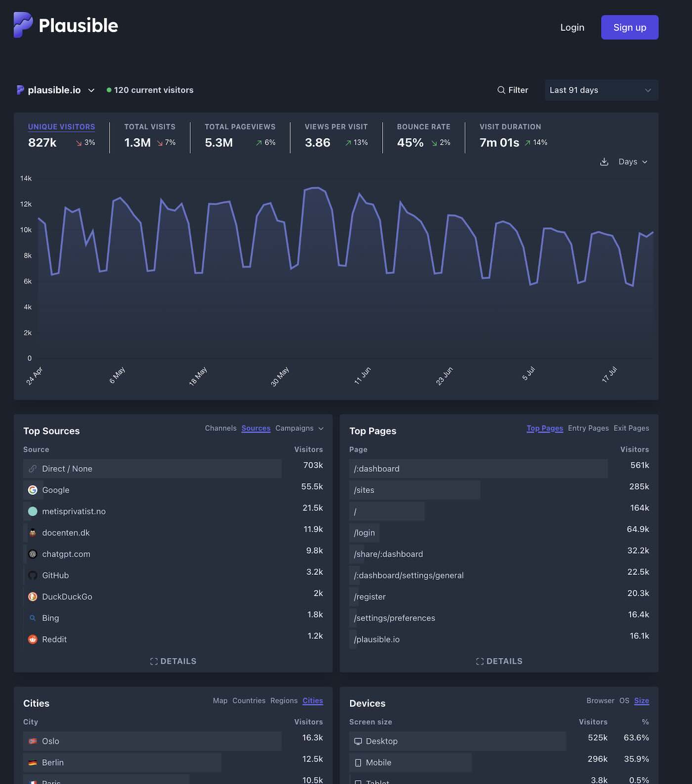
Task: Click the DuckDuckGo icon in sources list
Action: coord(33,596)
